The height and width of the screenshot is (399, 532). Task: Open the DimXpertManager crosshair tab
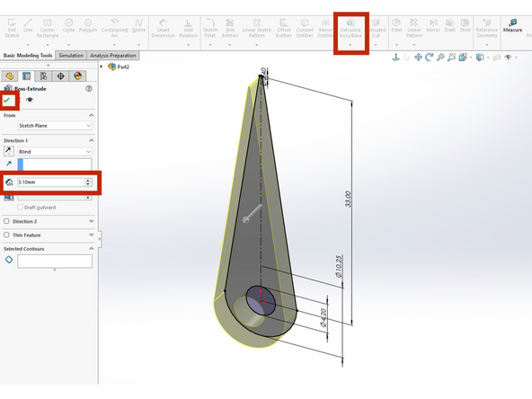tap(60, 76)
